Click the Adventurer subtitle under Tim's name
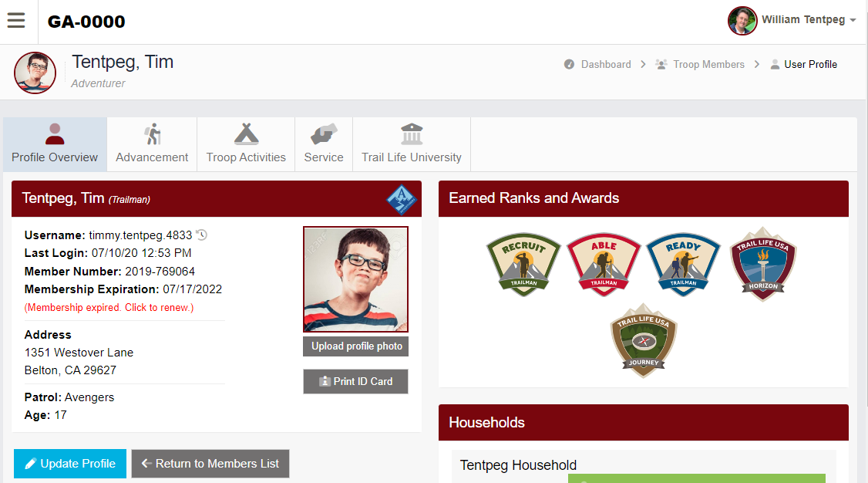This screenshot has width=868, height=483. click(98, 83)
